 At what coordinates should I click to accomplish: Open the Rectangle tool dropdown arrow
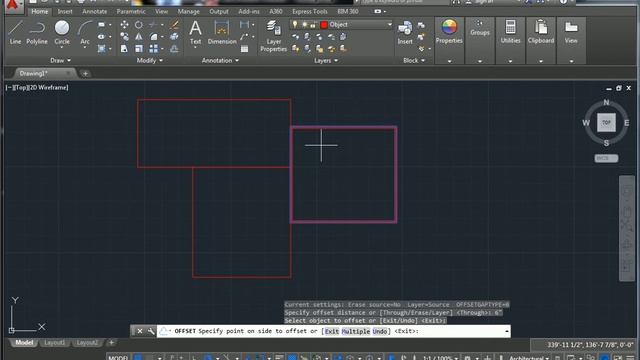pos(110,25)
